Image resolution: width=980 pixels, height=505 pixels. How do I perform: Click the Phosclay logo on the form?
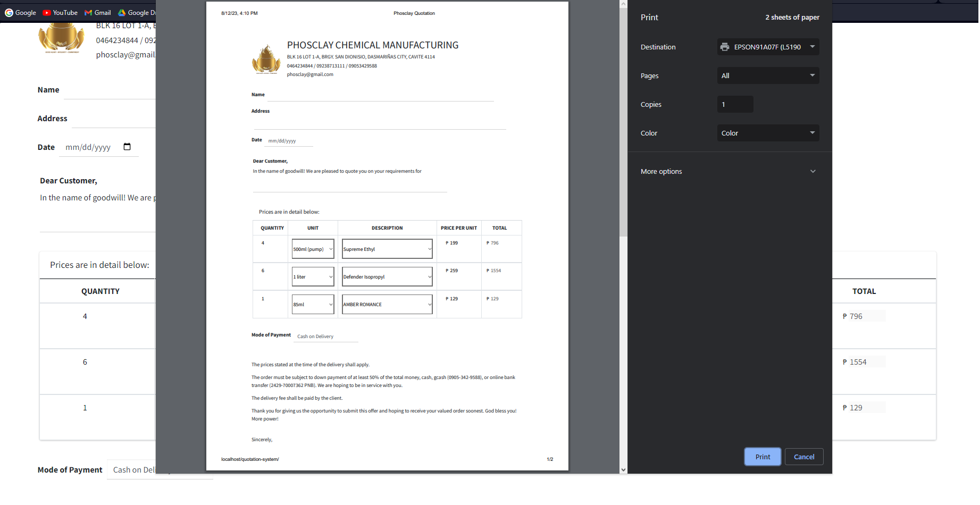(x=266, y=59)
